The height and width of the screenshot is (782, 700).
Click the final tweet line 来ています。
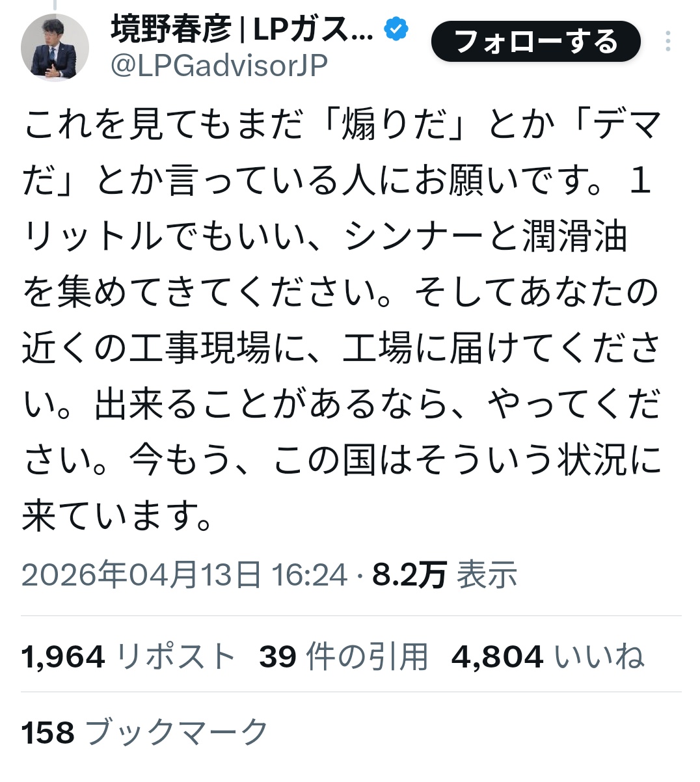(118, 515)
